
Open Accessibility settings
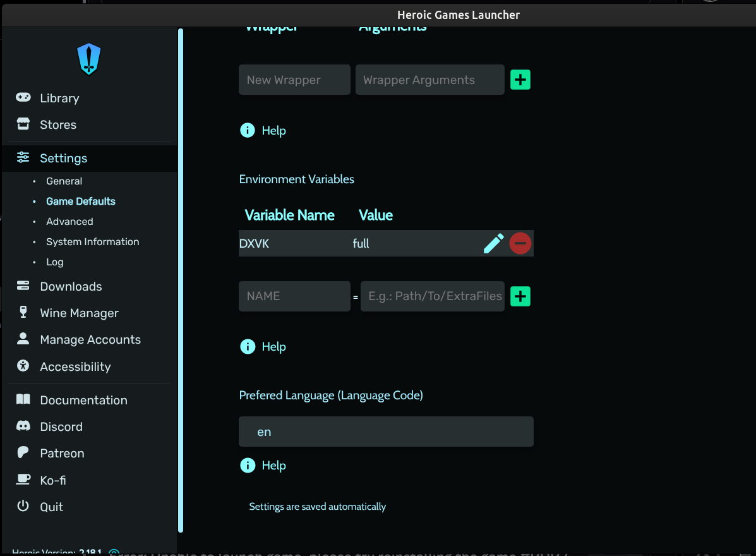75,366
